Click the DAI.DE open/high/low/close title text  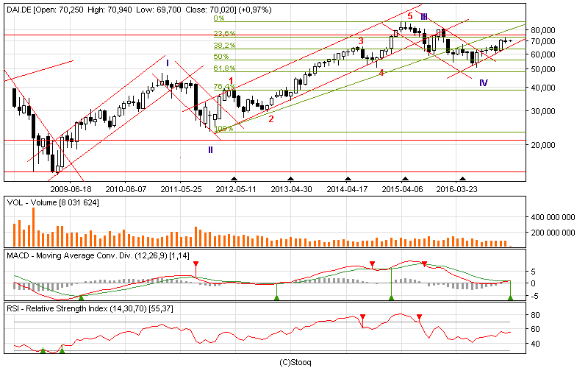coord(139,10)
